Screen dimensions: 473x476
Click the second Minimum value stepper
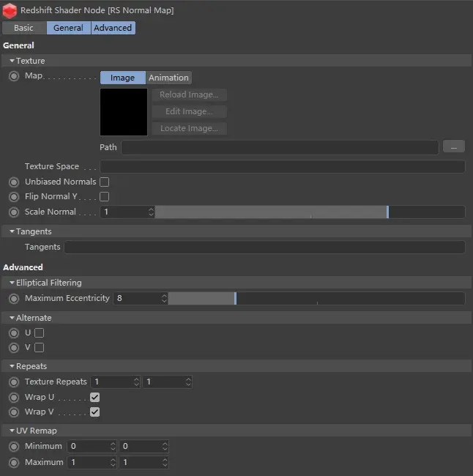click(x=165, y=446)
